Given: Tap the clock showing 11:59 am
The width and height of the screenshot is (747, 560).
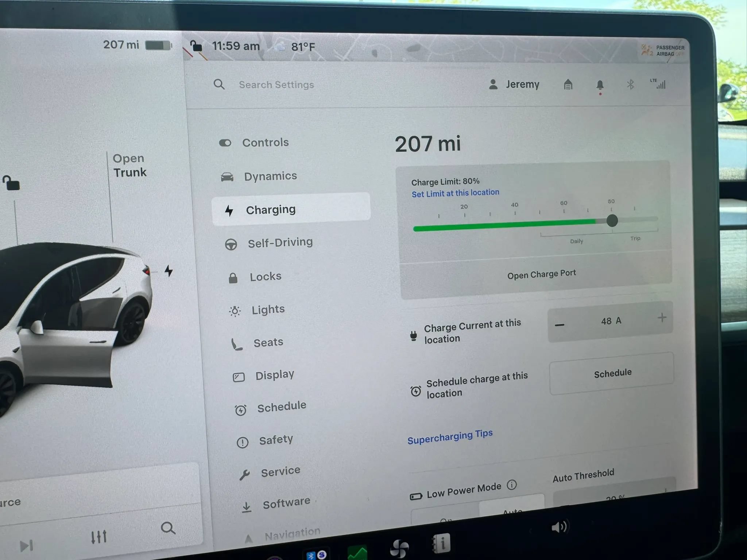Looking at the screenshot, I should (236, 46).
